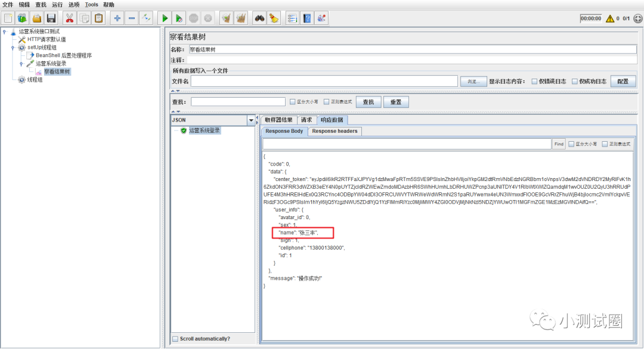Clear all results with double broom icon
Image resolution: width=644 pixels, height=349 pixels.
pyautogui.click(x=241, y=18)
